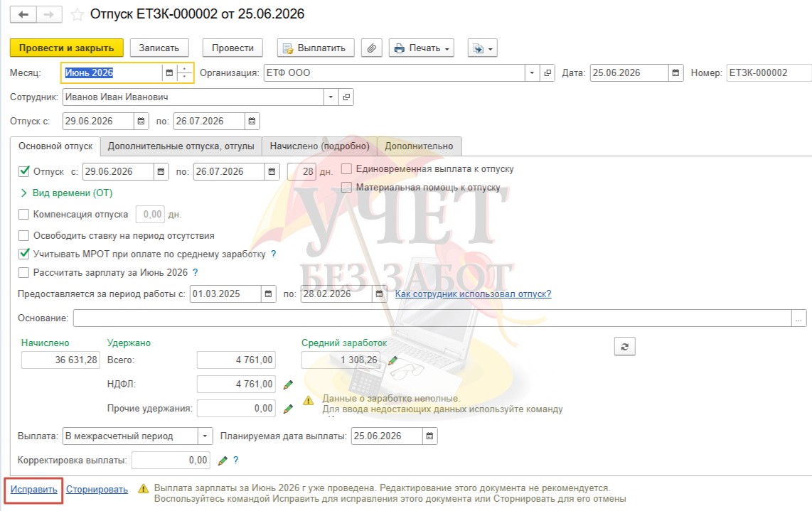Enable Единовременная выплата к отпуску
This screenshot has height=511, width=812.
tap(346, 168)
